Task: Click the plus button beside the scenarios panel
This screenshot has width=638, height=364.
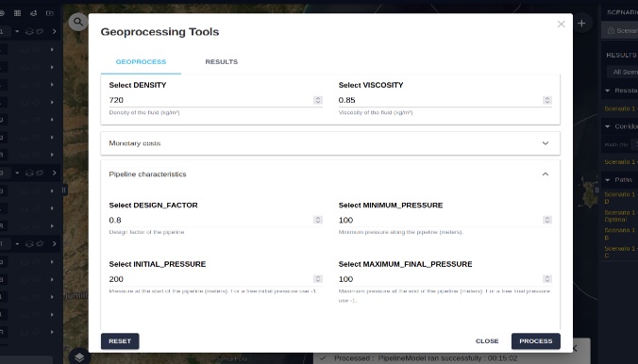Action: [x=582, y=24]
